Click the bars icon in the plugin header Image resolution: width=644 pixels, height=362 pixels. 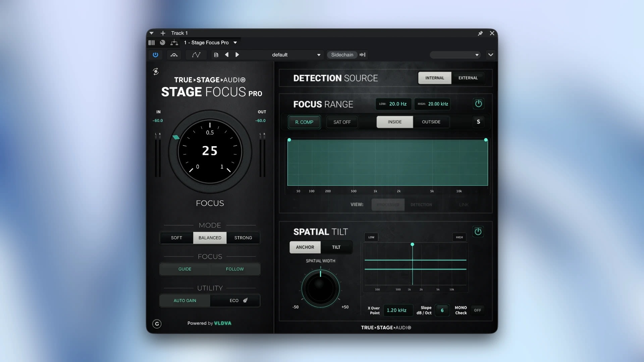point(152,43)
